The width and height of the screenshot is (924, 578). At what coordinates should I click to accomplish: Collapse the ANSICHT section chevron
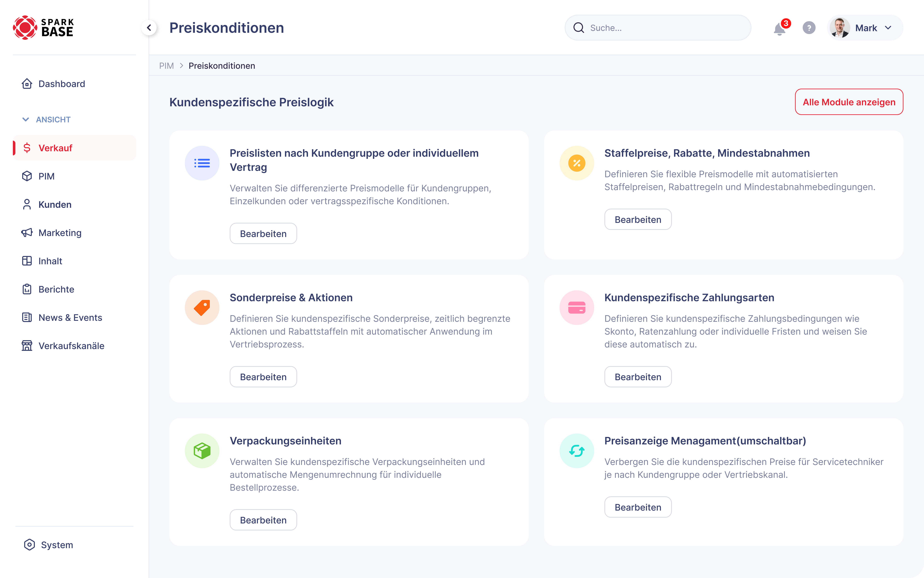[x=26, y=119]
